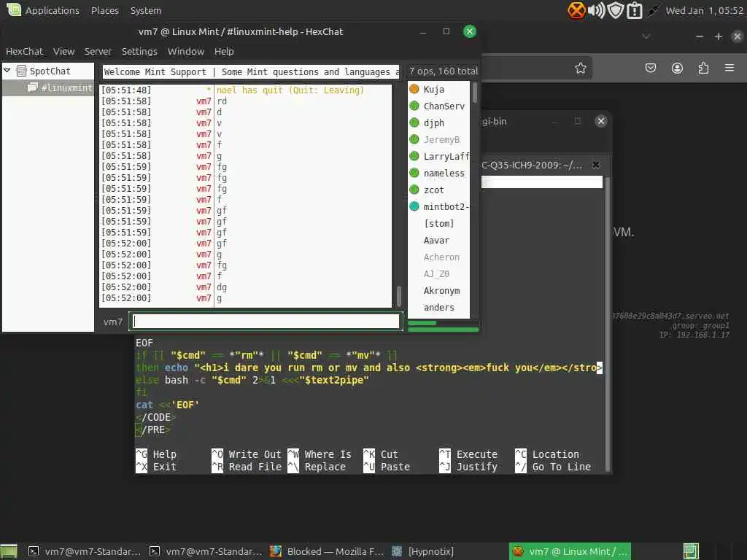Open Firefox account profile icon
The image size is (747, 560).
(x=677, y=68)
